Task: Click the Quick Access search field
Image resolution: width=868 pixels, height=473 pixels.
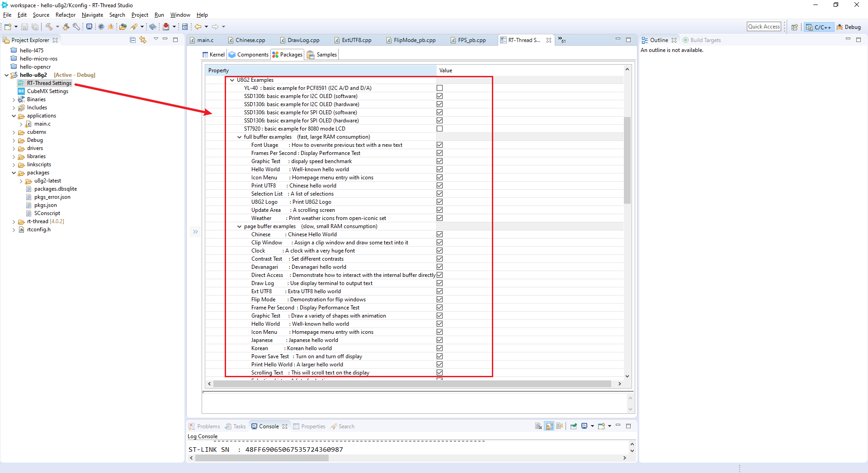Action: pos(764,27)
